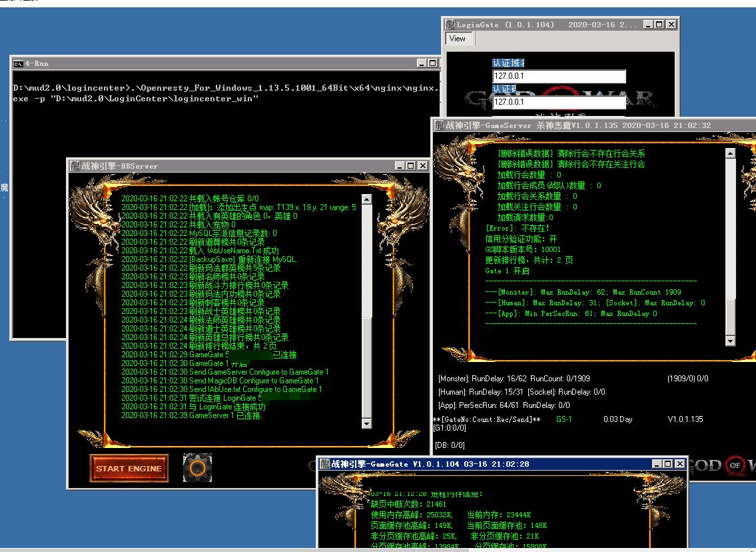Click the upper 127.0.0.1 input field
The width and height of the screenshot is (756, 552).
click(x=558, y=77)
